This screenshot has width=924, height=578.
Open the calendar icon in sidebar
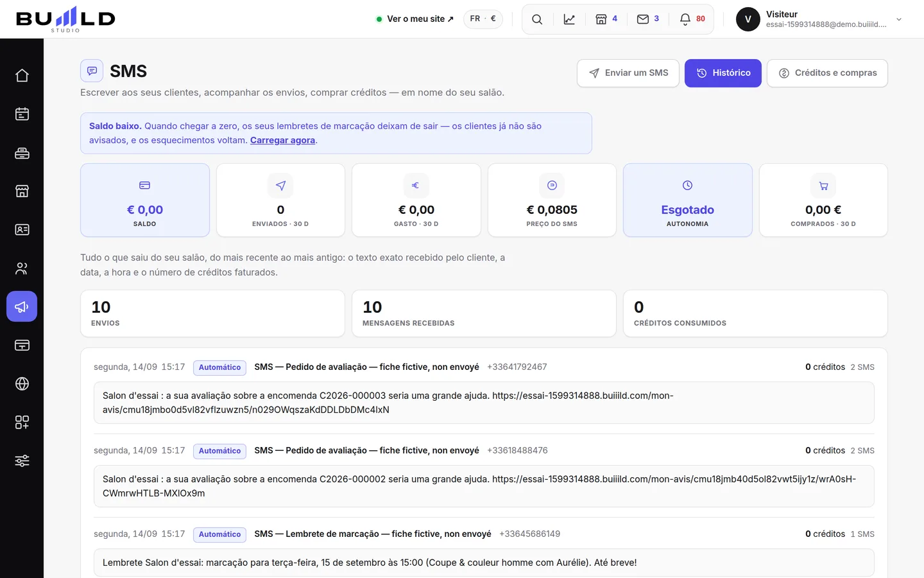point(22,114)
